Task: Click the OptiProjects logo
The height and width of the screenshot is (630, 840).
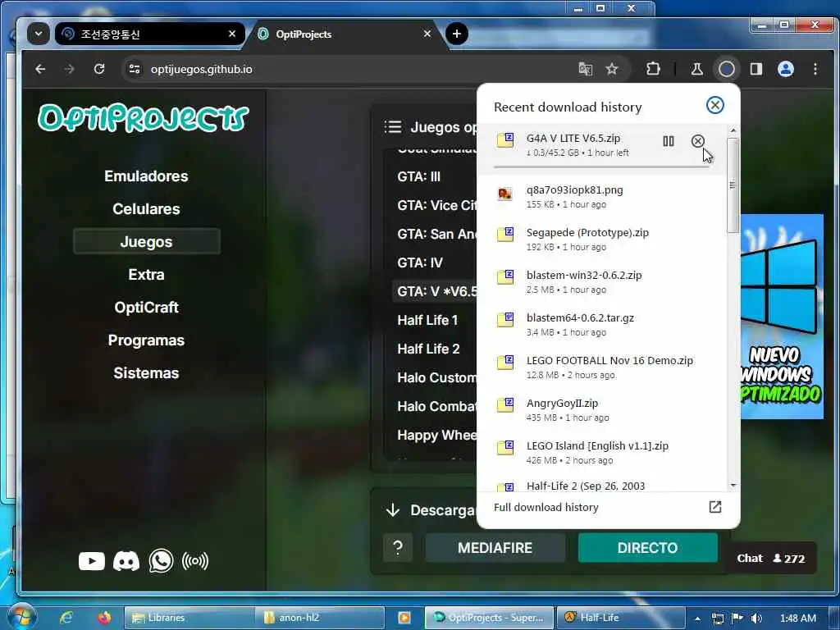Action: pos(143,117)
